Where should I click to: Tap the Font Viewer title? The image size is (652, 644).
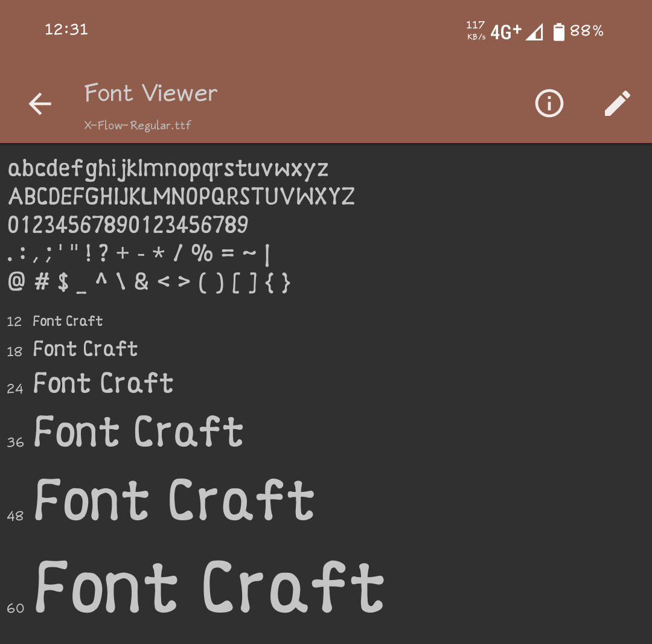151,93
